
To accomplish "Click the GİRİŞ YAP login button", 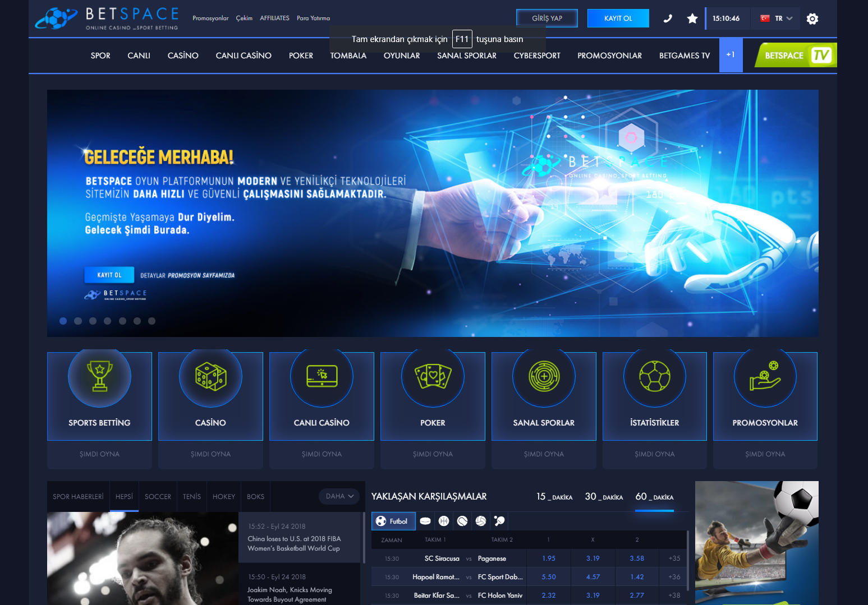I will [x=546, y=19].
